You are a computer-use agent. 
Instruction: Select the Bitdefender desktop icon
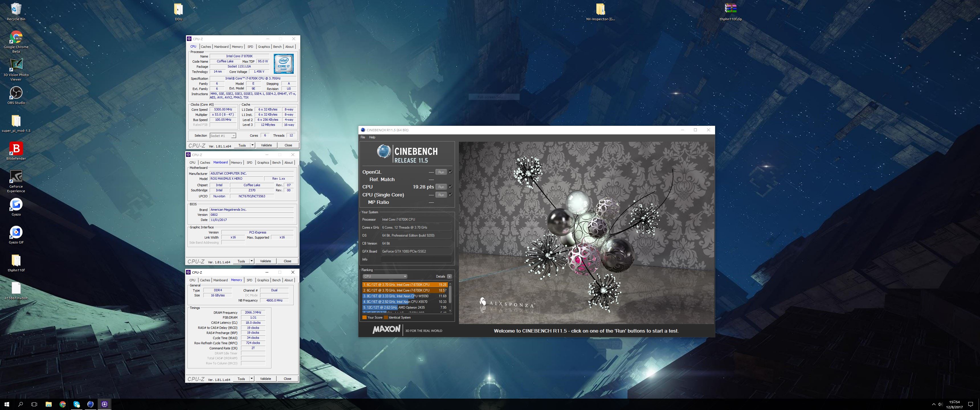(x=16, y=151)
